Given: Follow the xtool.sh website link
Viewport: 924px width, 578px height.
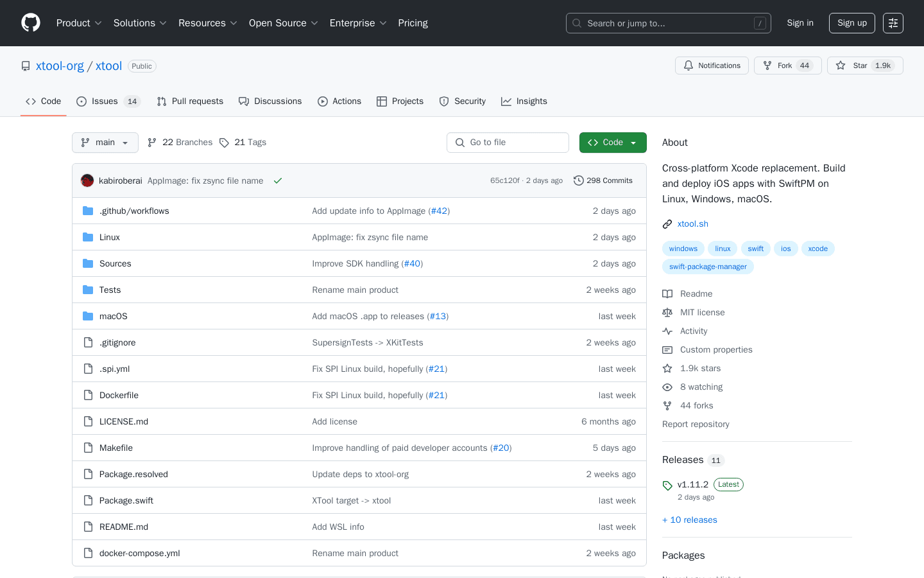Looking at the screenshot, I should coord(693,223).
